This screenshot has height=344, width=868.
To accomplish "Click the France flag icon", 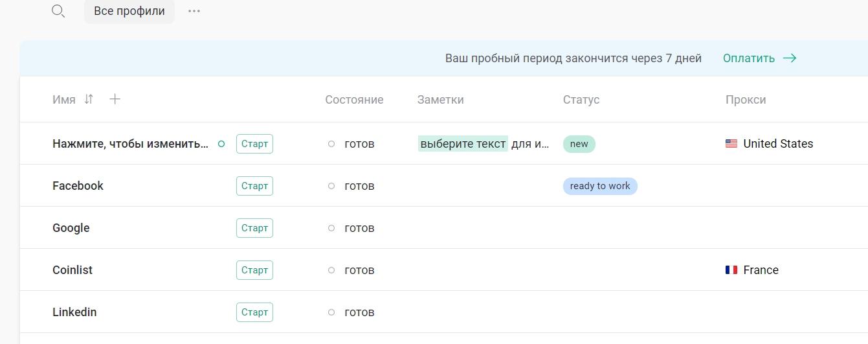I will click(x=731, y=270).
